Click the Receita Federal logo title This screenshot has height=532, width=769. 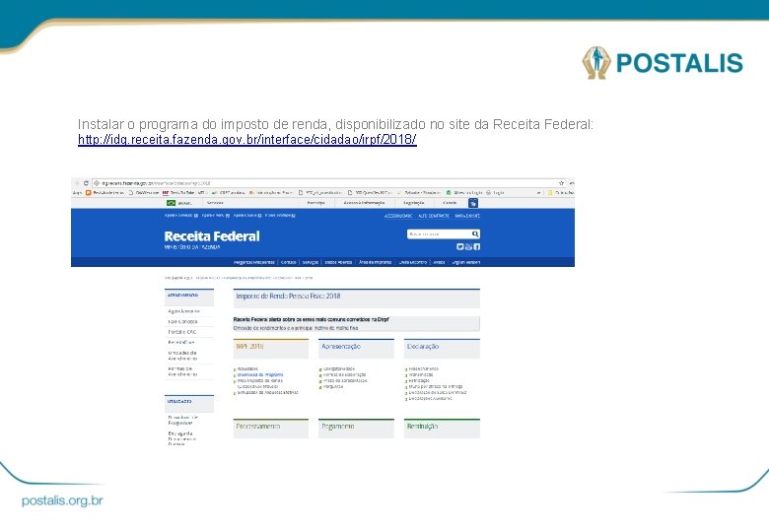(212, 236)
